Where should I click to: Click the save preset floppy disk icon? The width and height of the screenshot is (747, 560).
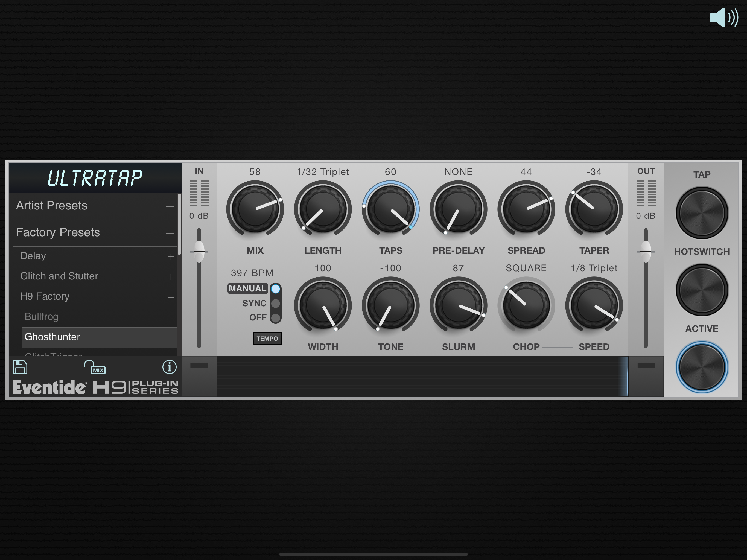point(20,367)
